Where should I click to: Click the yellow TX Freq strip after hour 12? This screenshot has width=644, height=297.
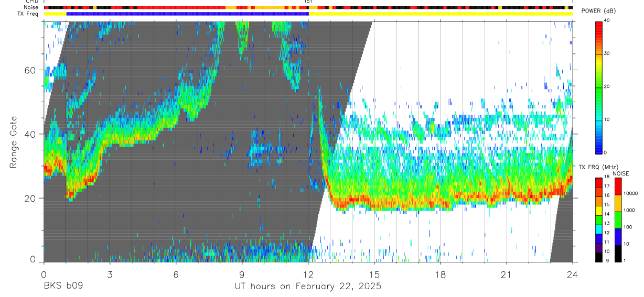pyautogui.click(x=441, y=14)
